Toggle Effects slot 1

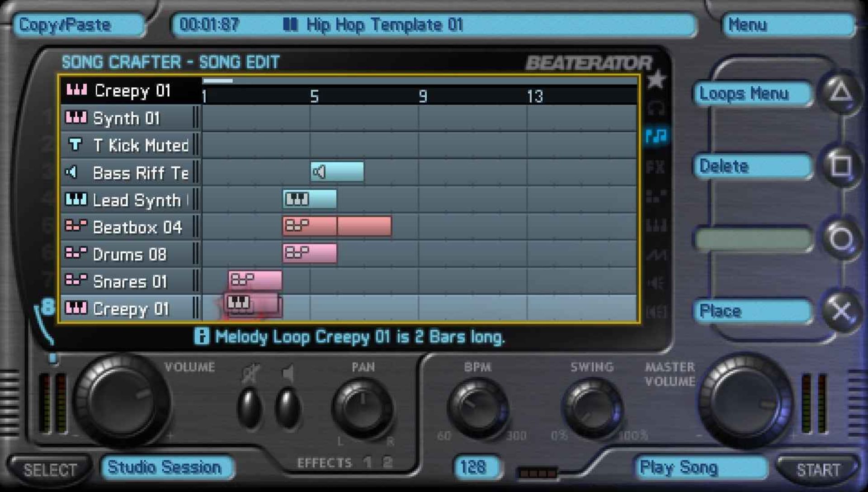pyautogui.click(x=368, y=462)
